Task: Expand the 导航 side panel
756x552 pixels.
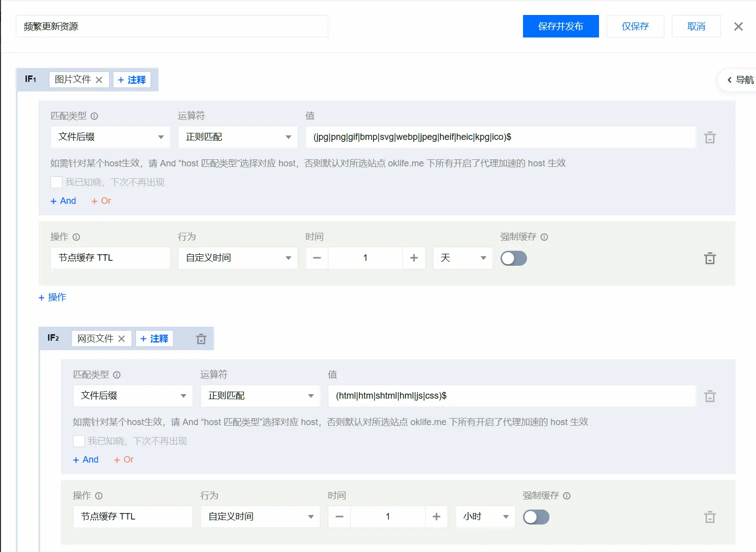Action: tap(739, 80)
